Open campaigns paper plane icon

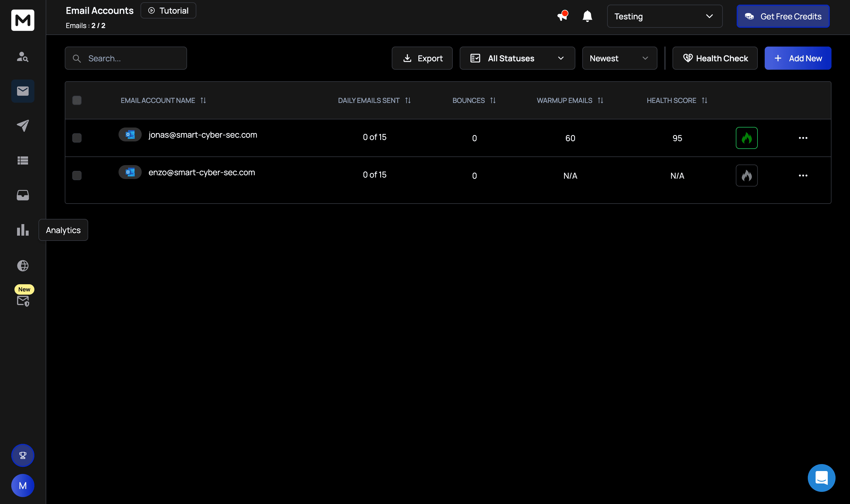(x=23, y=126)
